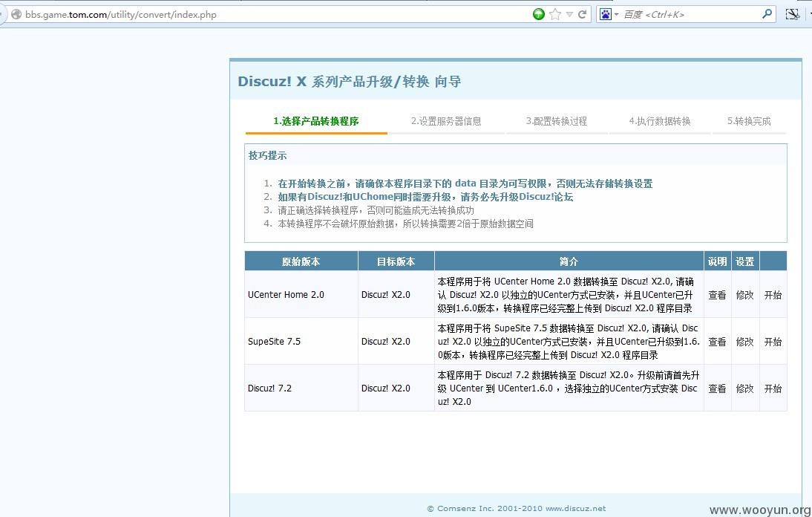Open Baidu search engine selector
The width and height of the screenshot is (812, 517).
click(609, 15)
